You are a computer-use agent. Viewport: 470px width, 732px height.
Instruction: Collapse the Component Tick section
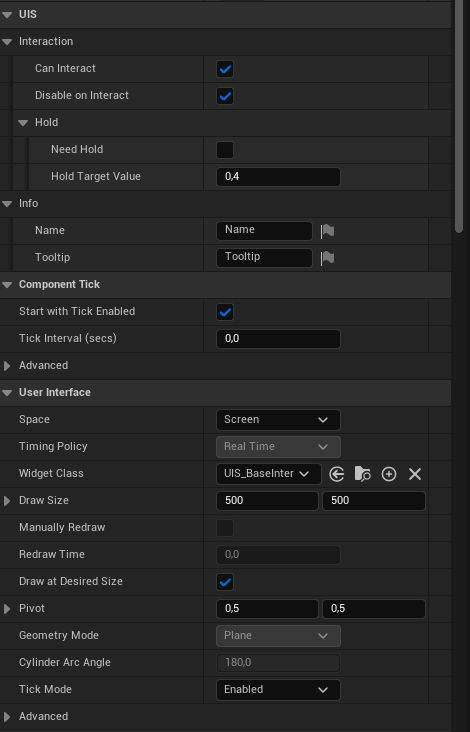[7, 285]
